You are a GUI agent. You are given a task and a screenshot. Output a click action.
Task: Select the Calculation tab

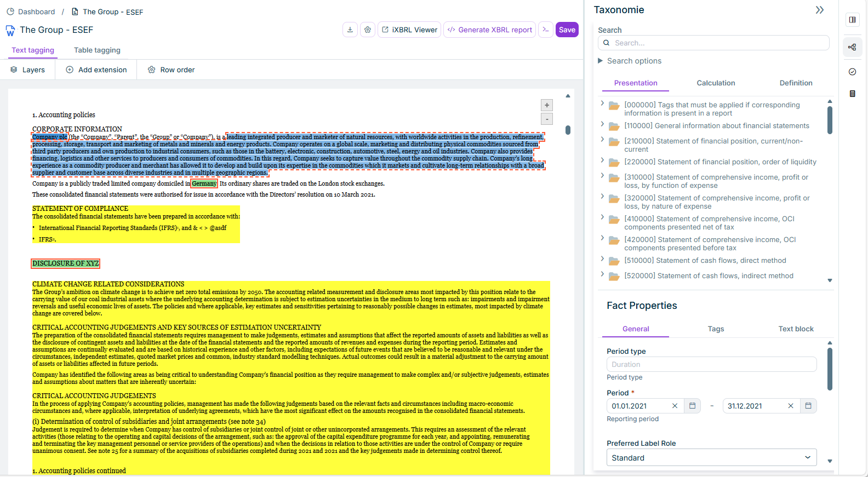[716, 83]
